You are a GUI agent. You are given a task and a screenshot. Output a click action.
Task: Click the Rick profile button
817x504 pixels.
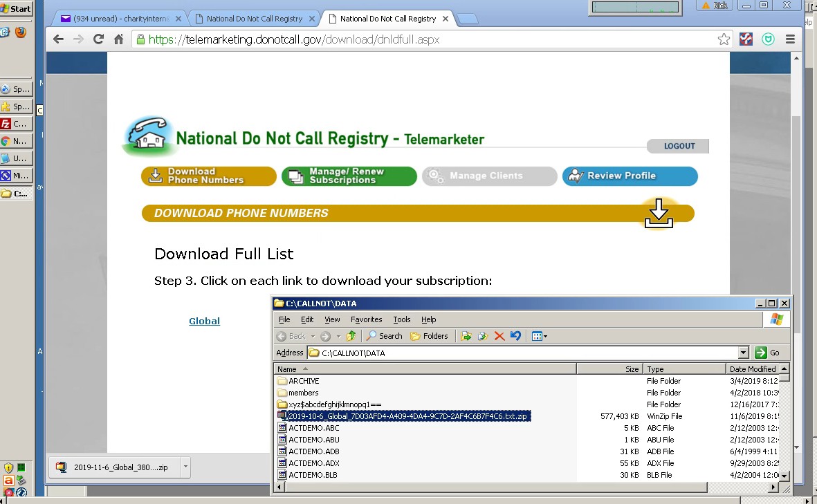(715, 6)
